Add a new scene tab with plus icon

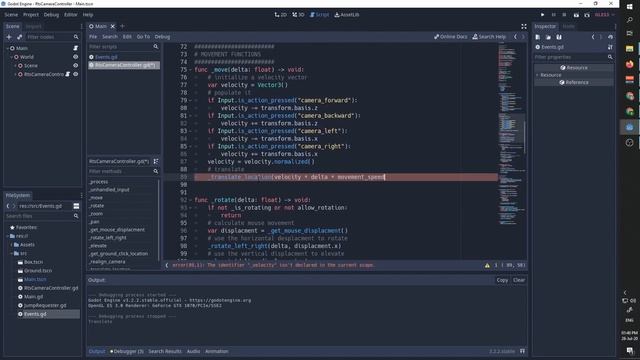click(x=122, y=26)
